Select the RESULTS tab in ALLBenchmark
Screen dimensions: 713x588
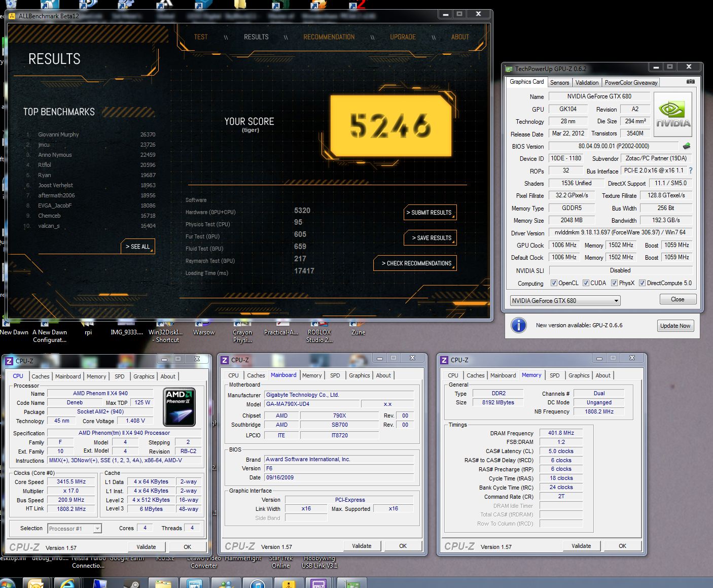[256, 37]
